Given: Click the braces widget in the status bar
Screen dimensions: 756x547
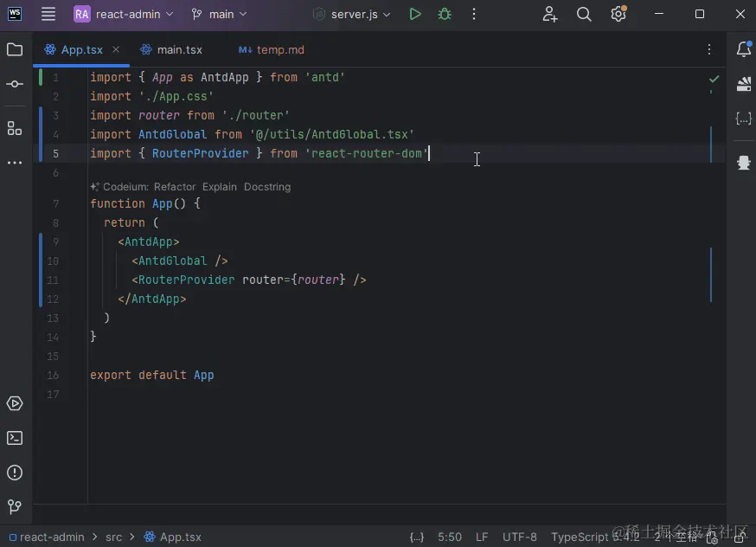Looking at the screenshot, I should pyautogui.click(x=417, y=537).
